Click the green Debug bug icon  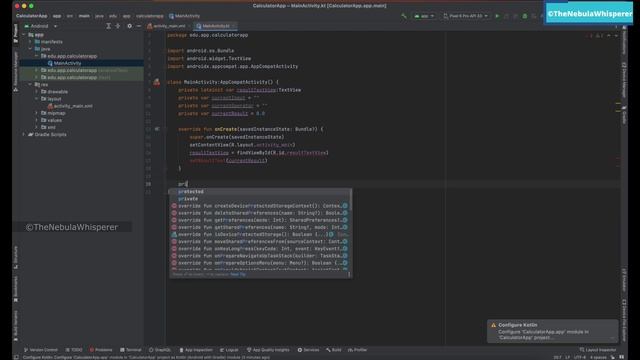point(525,16)
